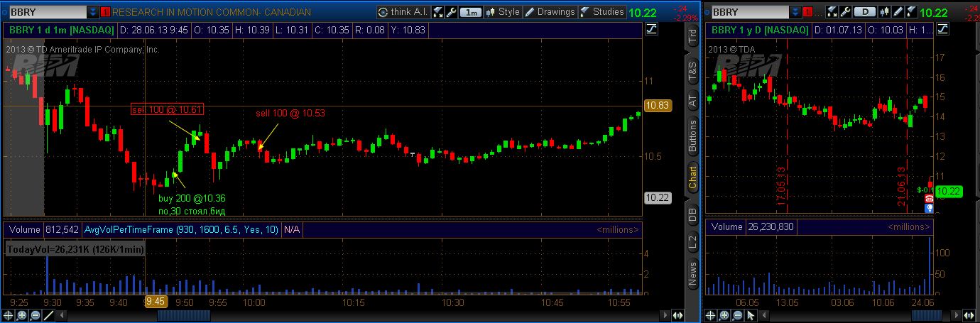The image size is (980, 323).
Task: Click left toolbar last price 10.22
Action: (643, 12)
